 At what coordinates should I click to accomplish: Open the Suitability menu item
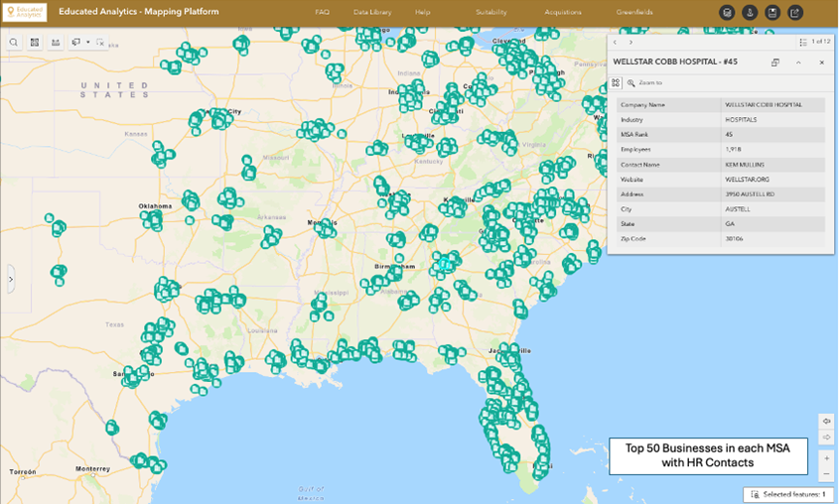(x=490, y=13)
